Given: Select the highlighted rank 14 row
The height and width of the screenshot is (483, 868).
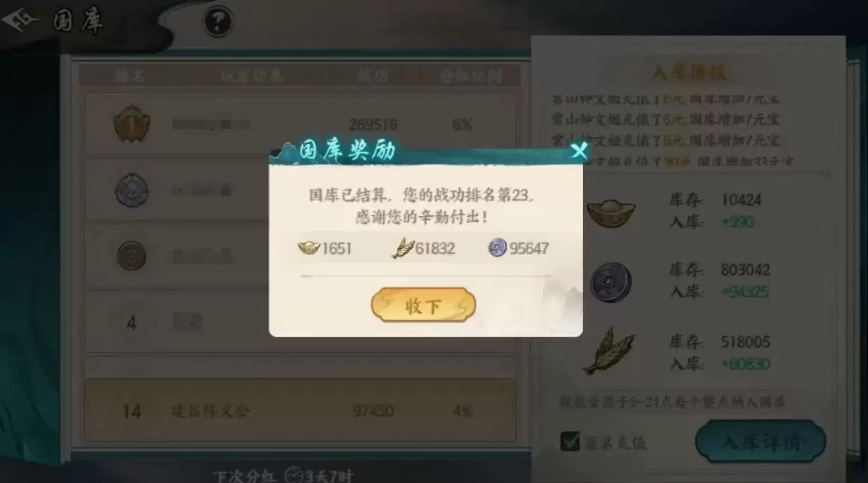Looking at the screenshot, I should (x=301, y=410).
